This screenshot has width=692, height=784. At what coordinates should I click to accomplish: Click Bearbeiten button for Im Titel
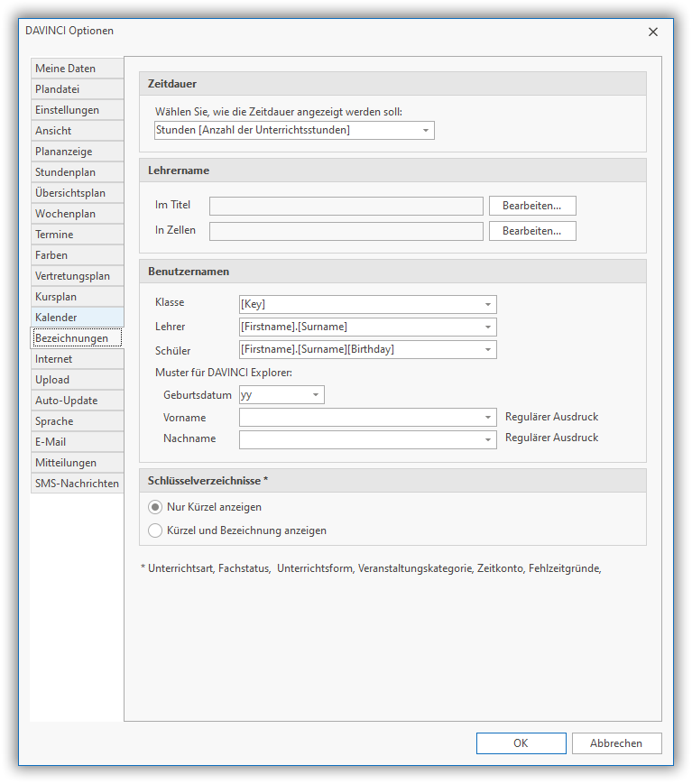(x=532, y=206)
